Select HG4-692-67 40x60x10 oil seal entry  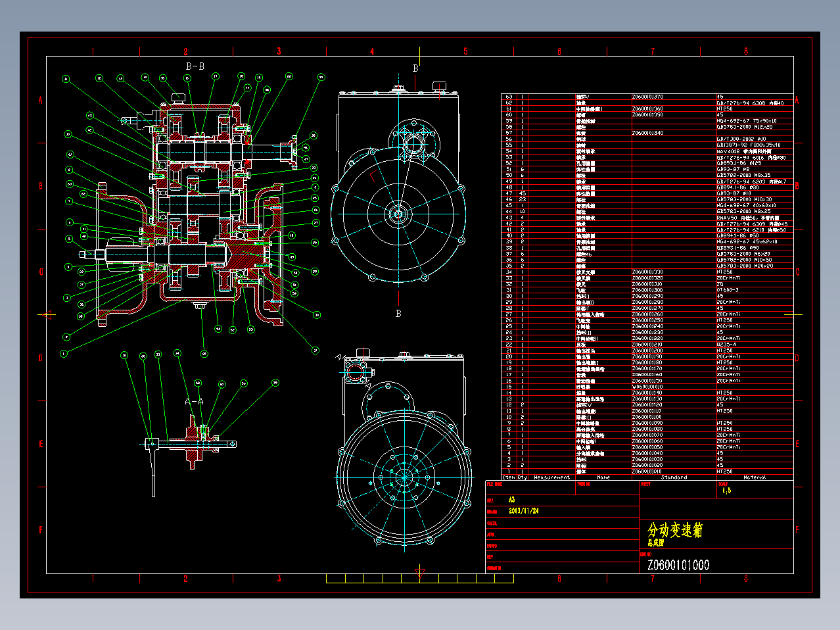click(x=747, y=205)
